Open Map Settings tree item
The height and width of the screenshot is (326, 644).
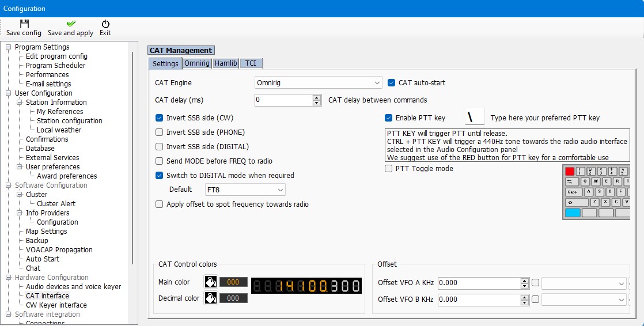coord(47,231)
